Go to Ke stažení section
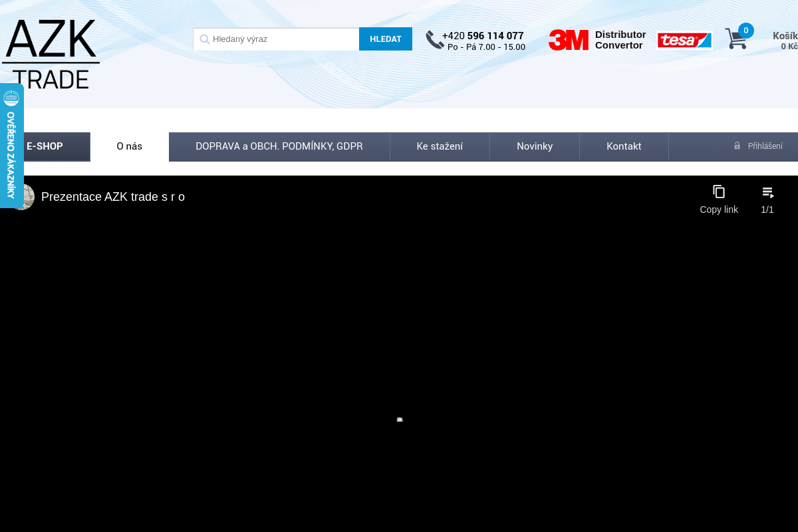 pos(440,146)
